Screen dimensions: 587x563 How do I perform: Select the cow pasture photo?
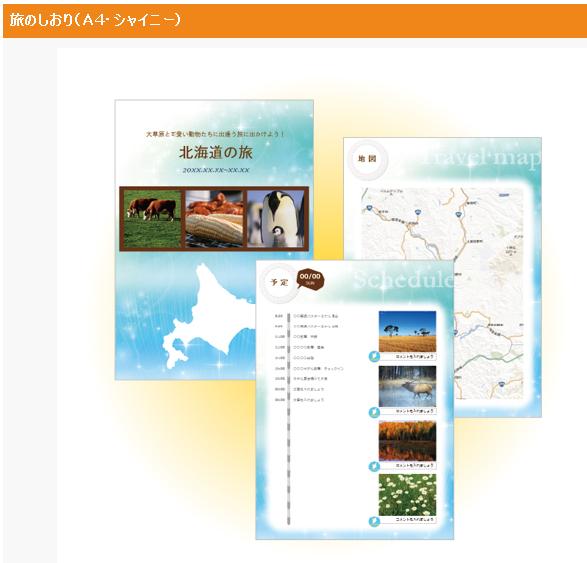coord(152,219)
